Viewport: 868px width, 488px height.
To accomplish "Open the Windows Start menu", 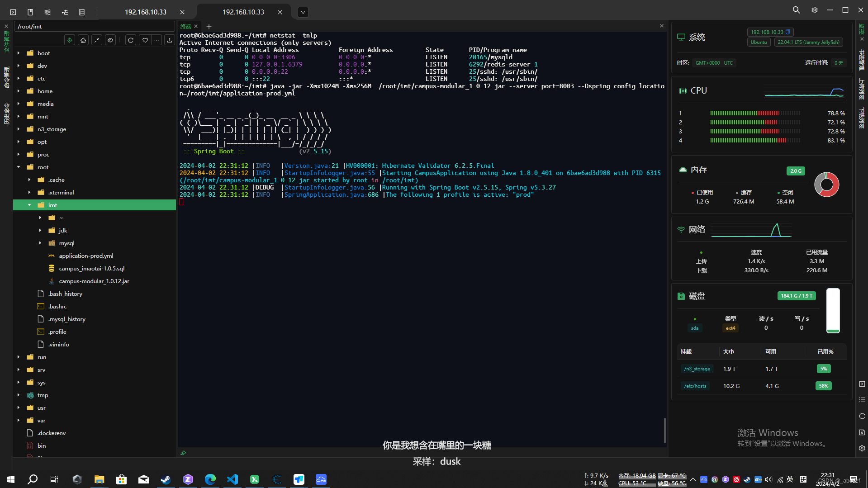I will [x=11, y=479].
